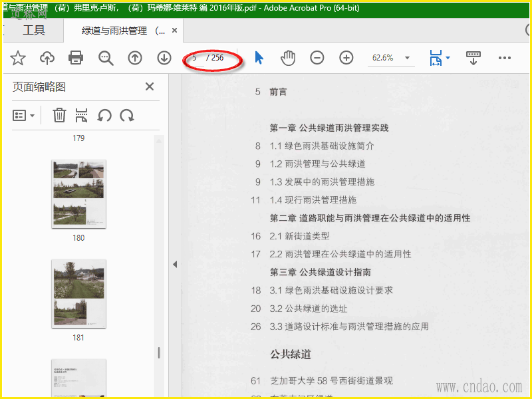
Task: Click 3.1 绿色雨洪基础设施设计要求 entry
Action: [331, 291]
